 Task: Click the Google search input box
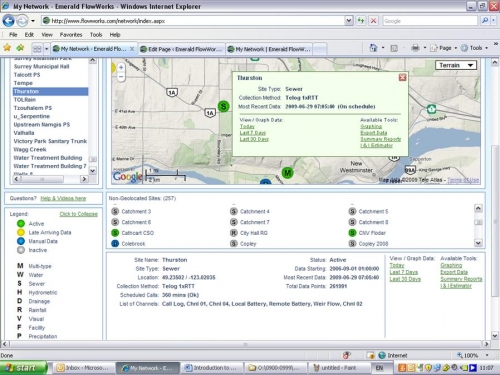click(430, 21)
